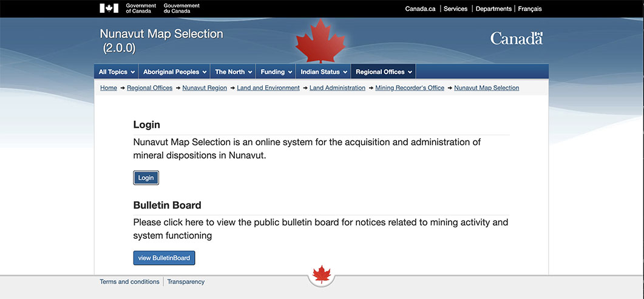
Task: Open the Indian Status menu
Action: 324,72
